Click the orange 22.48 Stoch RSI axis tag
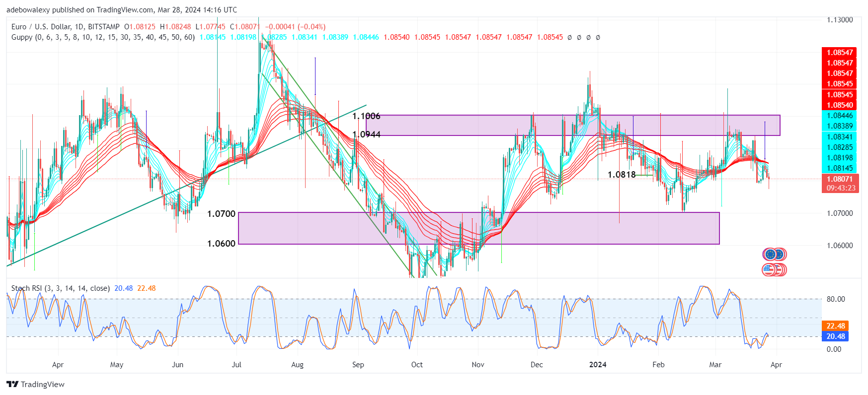Screen dimensions: 868x395 point(835,326)
